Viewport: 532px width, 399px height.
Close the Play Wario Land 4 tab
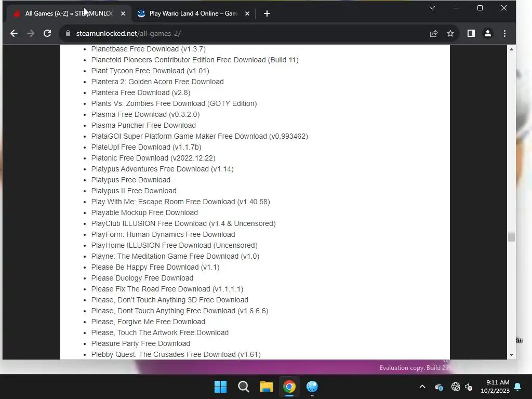(x=247, y=14)
